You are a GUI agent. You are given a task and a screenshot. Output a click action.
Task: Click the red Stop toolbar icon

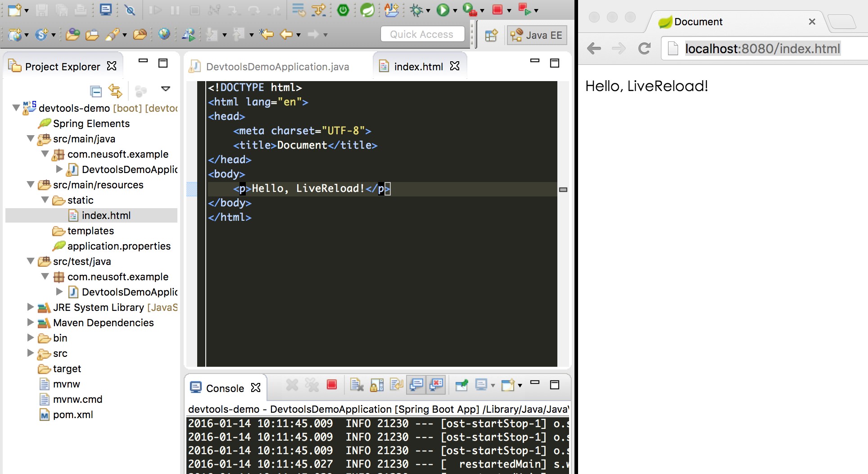(x=497, y=10)
